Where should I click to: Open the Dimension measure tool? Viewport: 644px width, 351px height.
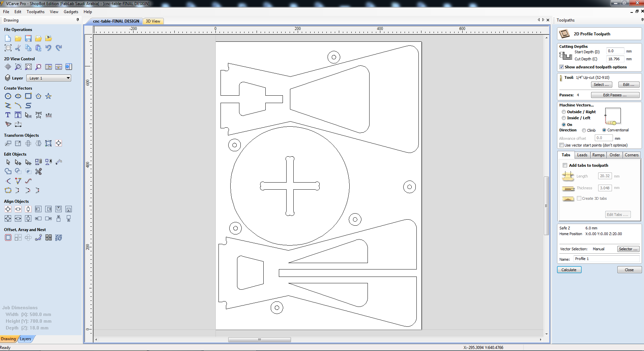tap(18, 124)
